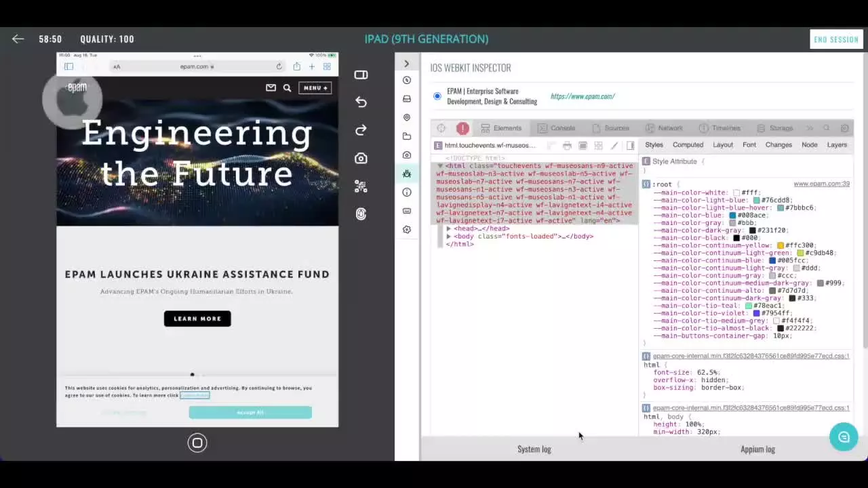Switch to the Console tab
Viewport: 868px width, 488px height.
(x=556, y=128)
